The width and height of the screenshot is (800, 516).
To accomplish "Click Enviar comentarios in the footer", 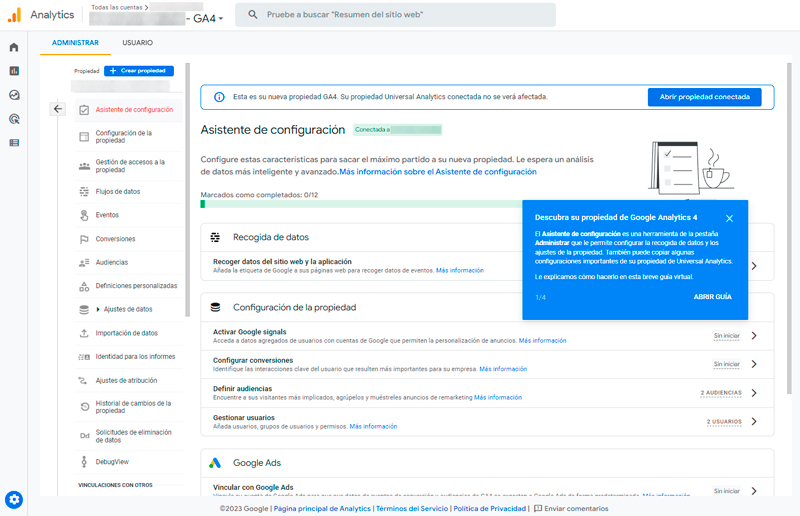I will click(x=571, y=509).
